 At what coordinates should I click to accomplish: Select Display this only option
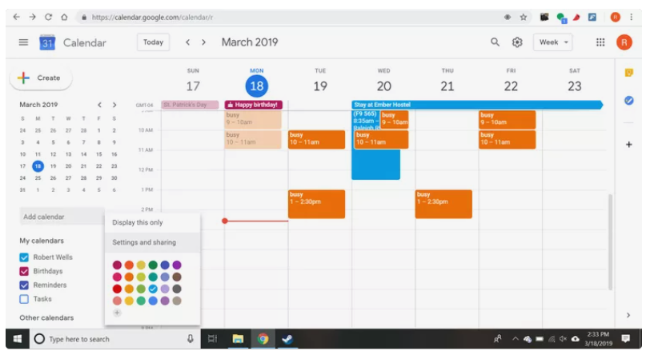point(152,222)
